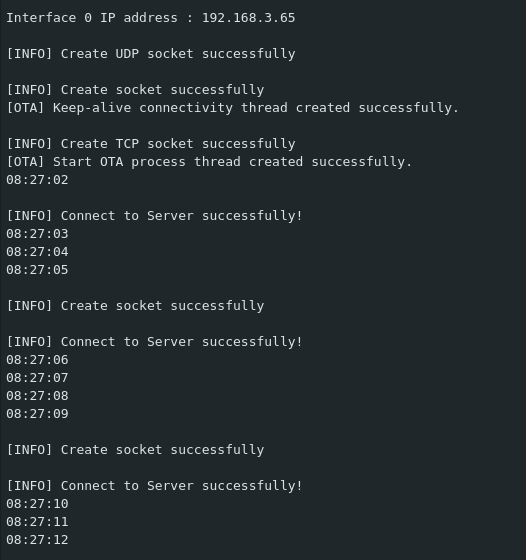This screenshot has width=526, height=560.
Task: Click the timestamp 08:27:05
Action: (x=37, y=270)
